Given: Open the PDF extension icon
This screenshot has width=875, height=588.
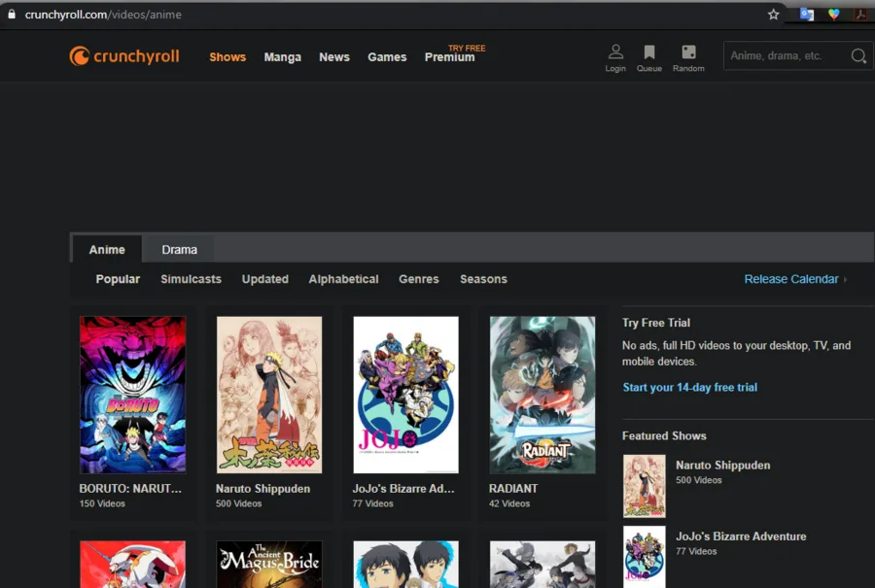Looking at the screenshot, I should [860, 15].
